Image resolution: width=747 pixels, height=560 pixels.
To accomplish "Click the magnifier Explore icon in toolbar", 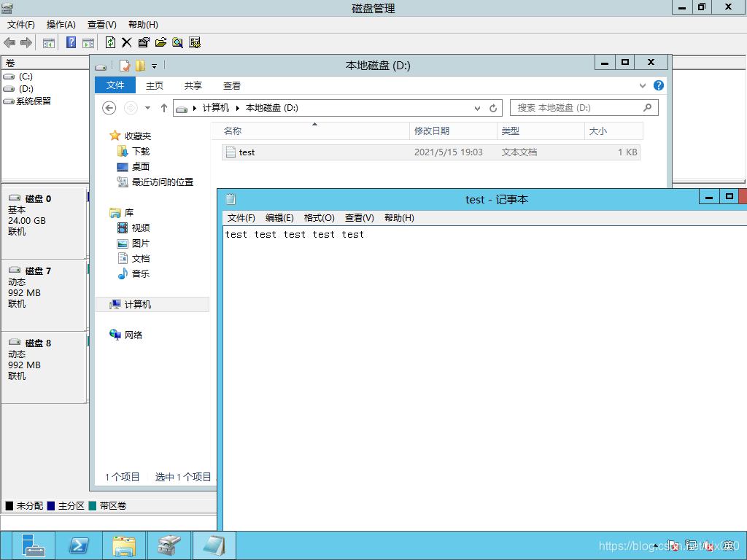I will [178, 43].
